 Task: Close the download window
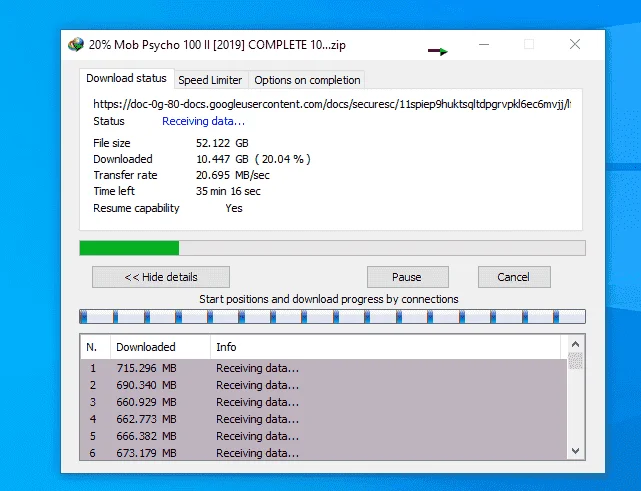pos(575,44)
